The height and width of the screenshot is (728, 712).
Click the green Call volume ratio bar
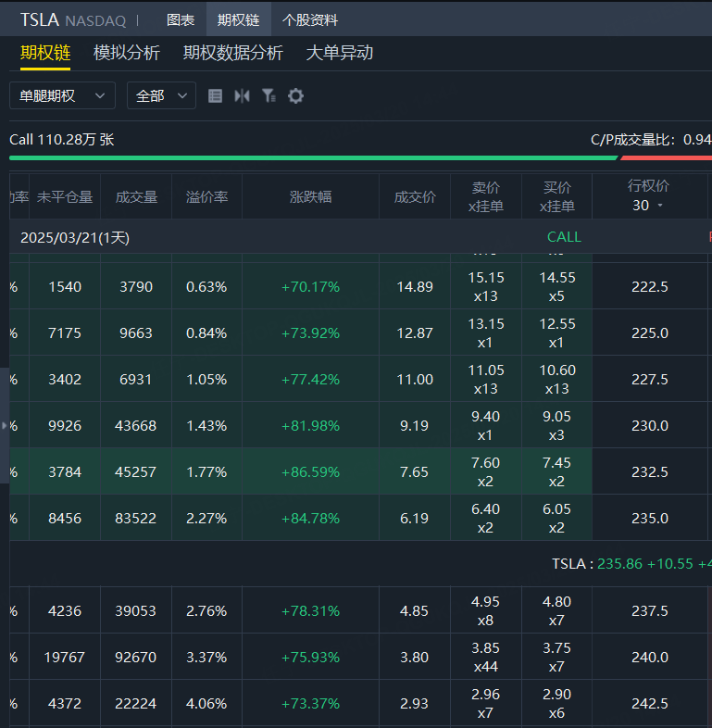tap(312, 157)
